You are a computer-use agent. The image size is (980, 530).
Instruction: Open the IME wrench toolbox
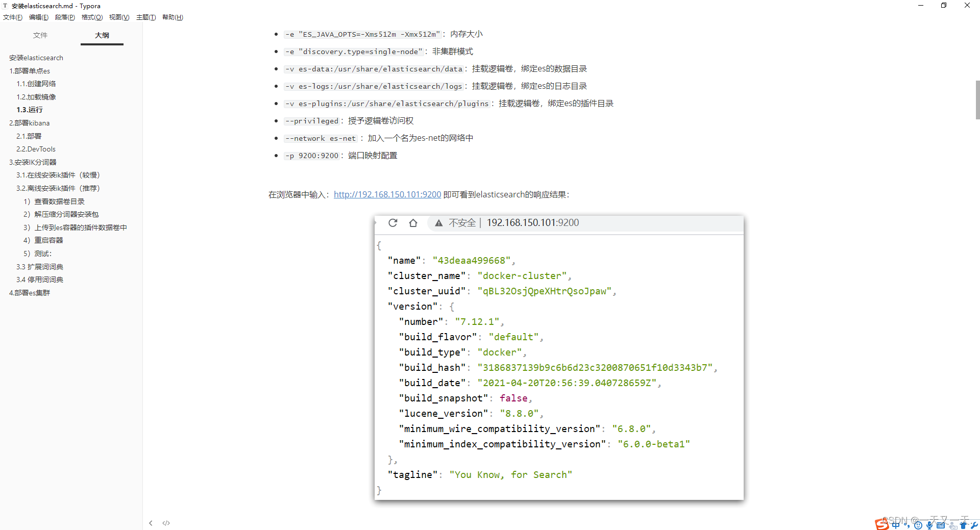pyautogui.click(x=974, y=525)
